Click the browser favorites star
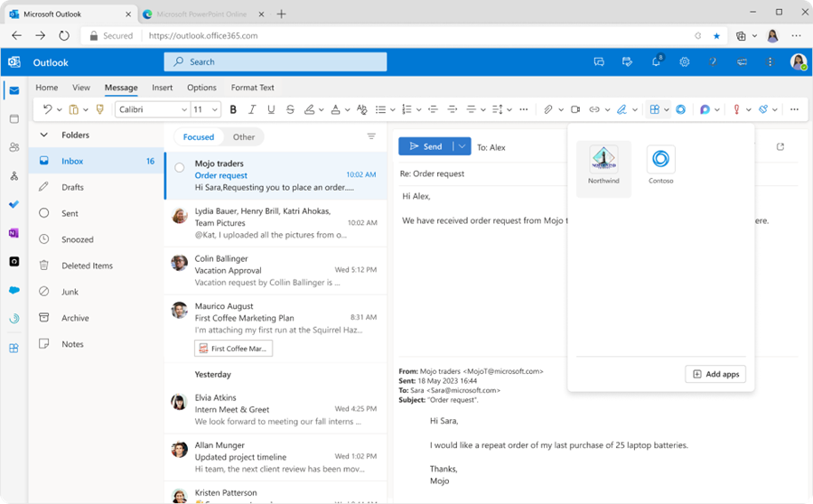Viewport: 813px width, 504px height. [x=716, y=36]
